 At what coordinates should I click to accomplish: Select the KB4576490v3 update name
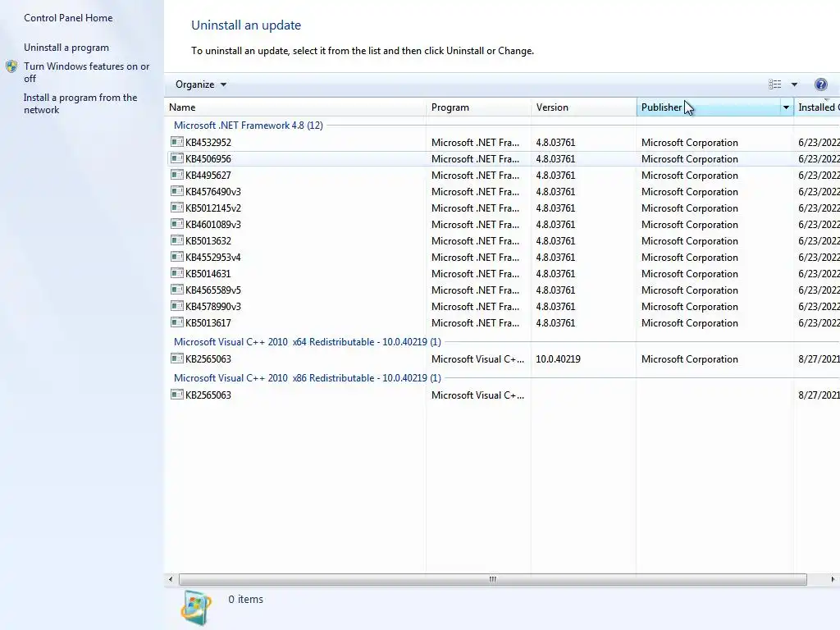point(213,192)
